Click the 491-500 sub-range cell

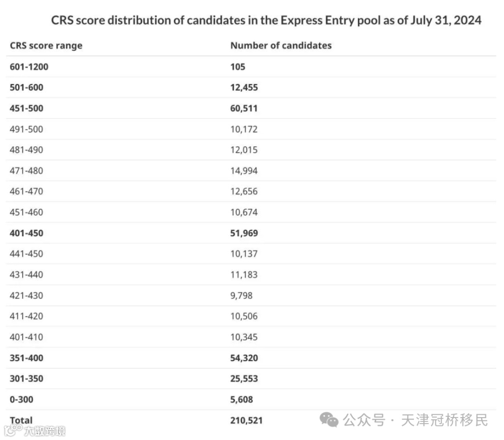click(x=26, y=129)
